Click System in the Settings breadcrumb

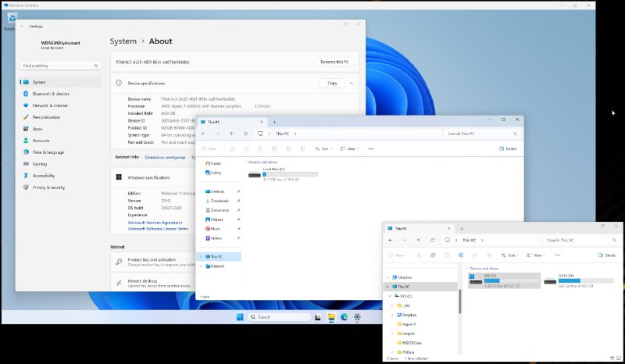point(123,41)
